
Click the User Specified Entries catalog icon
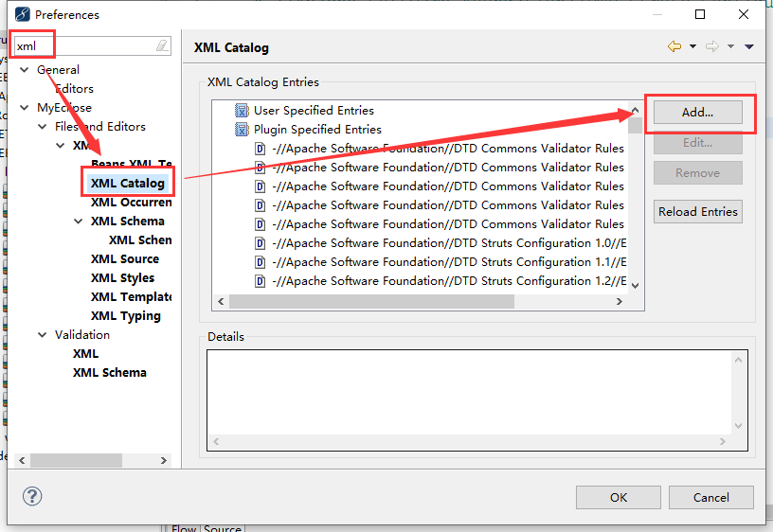point(242,111)
